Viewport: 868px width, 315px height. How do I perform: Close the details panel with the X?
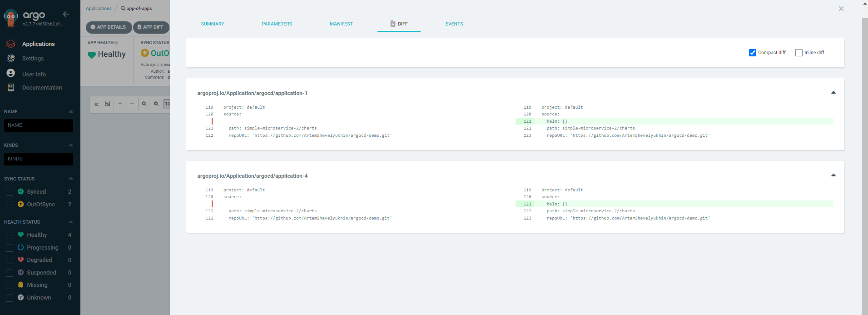click(841, 9)
